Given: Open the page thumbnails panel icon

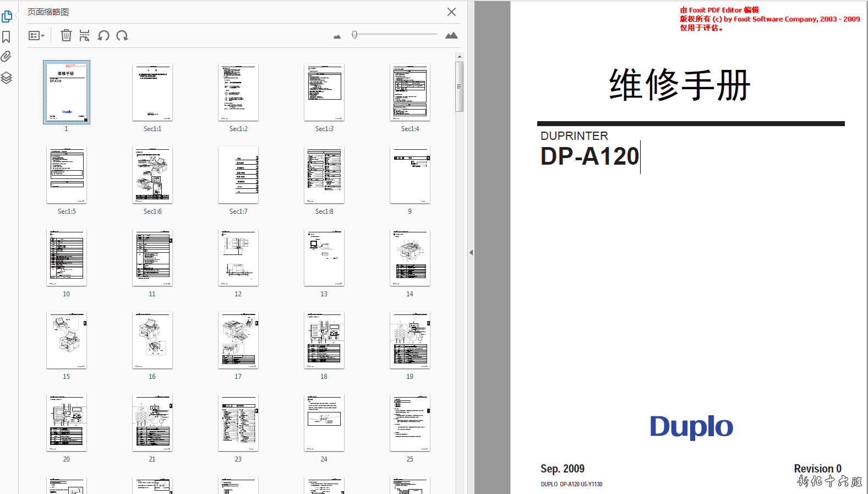Looking at the screenshot, I should tap(7, 17).
